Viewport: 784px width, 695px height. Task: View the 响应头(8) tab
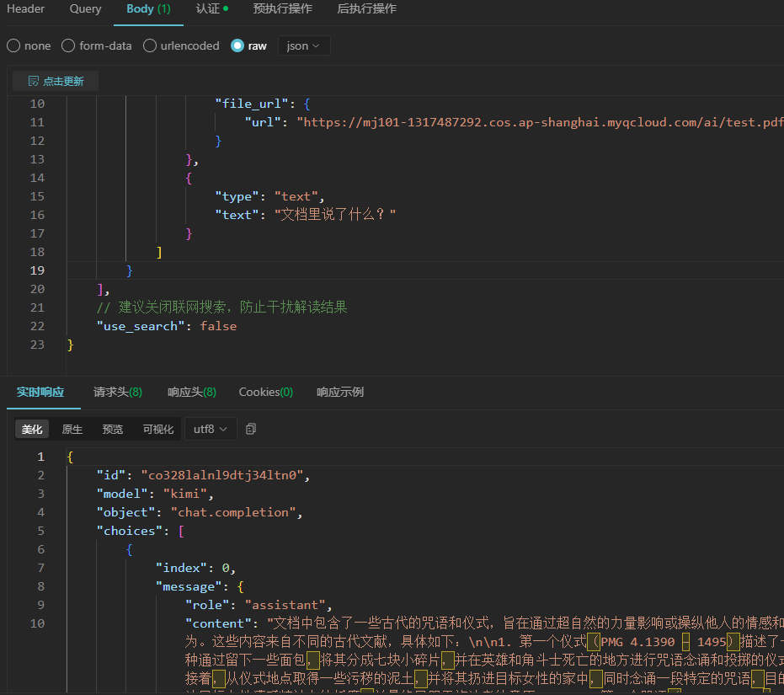[x=192, y=392]
